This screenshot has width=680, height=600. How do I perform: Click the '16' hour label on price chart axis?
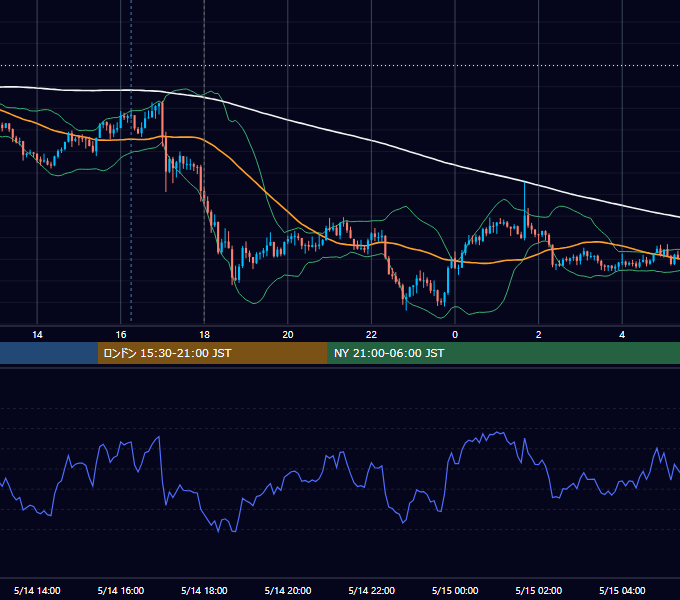tap(121, 335)
